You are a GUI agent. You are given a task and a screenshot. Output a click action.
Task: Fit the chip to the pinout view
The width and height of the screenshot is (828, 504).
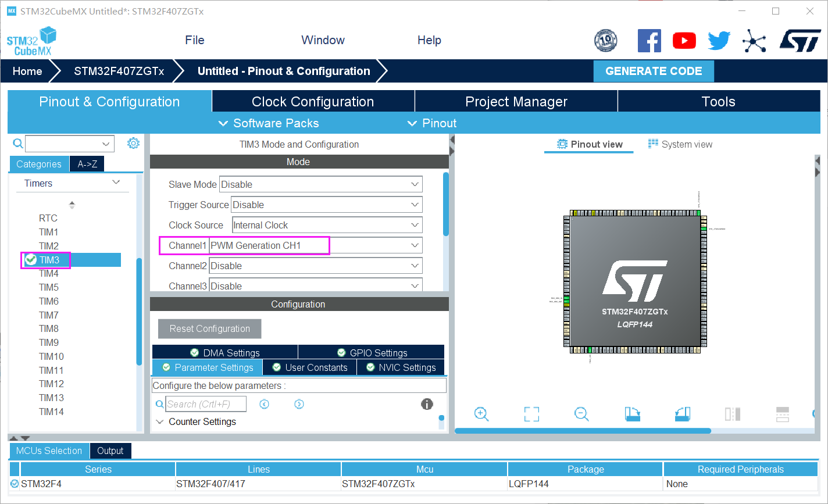point(531,414)
